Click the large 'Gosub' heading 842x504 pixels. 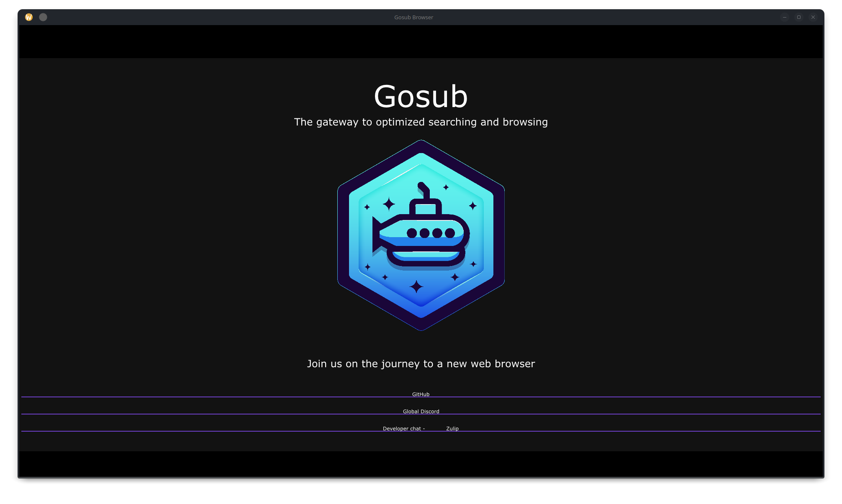pyautogui.click(x=421, y=97)
